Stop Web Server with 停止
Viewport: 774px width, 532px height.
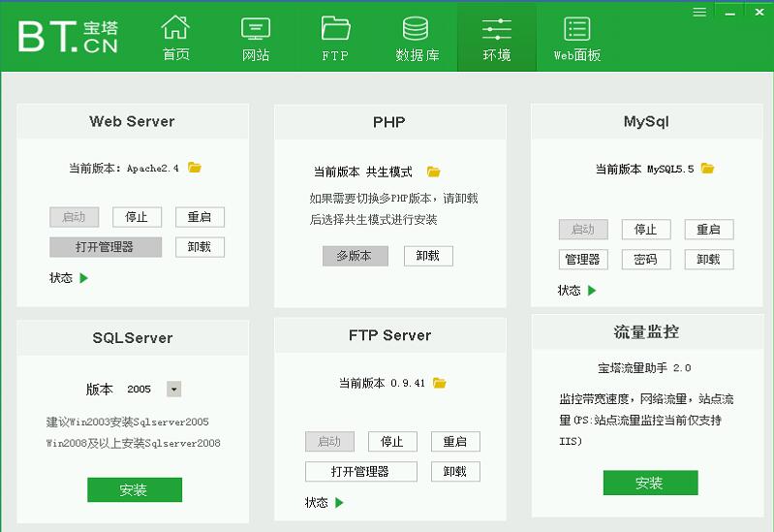coord(137,217)
